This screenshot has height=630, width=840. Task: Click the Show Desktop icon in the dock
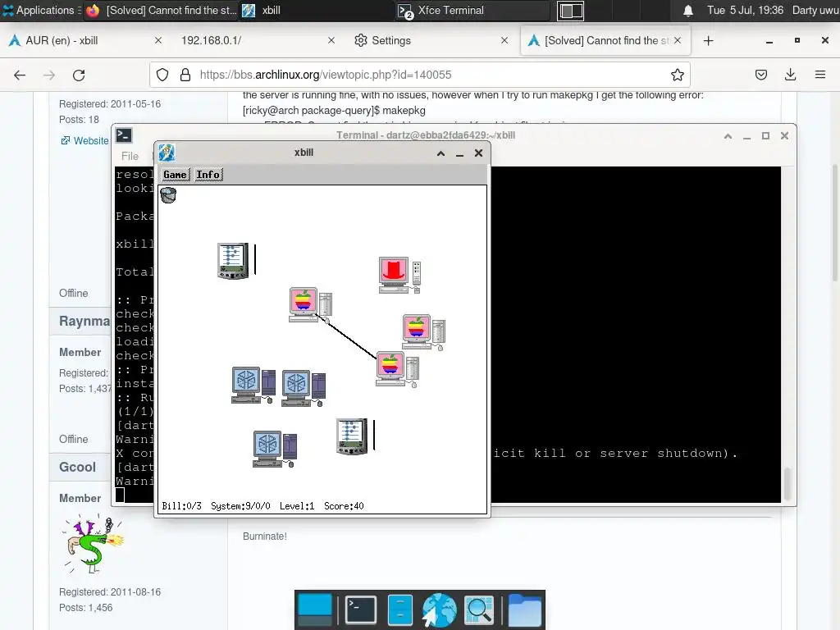(314, 610)
